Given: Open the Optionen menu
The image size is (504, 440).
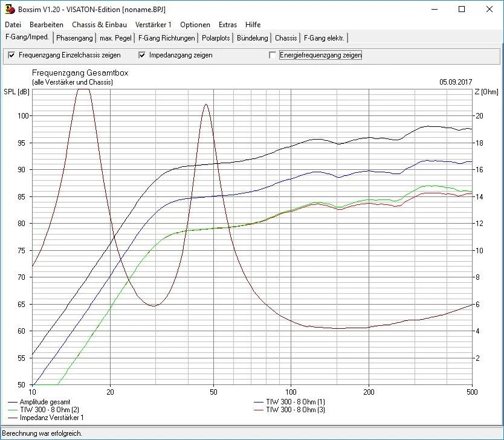Looking at the screenshot, I should coord(195,25).
